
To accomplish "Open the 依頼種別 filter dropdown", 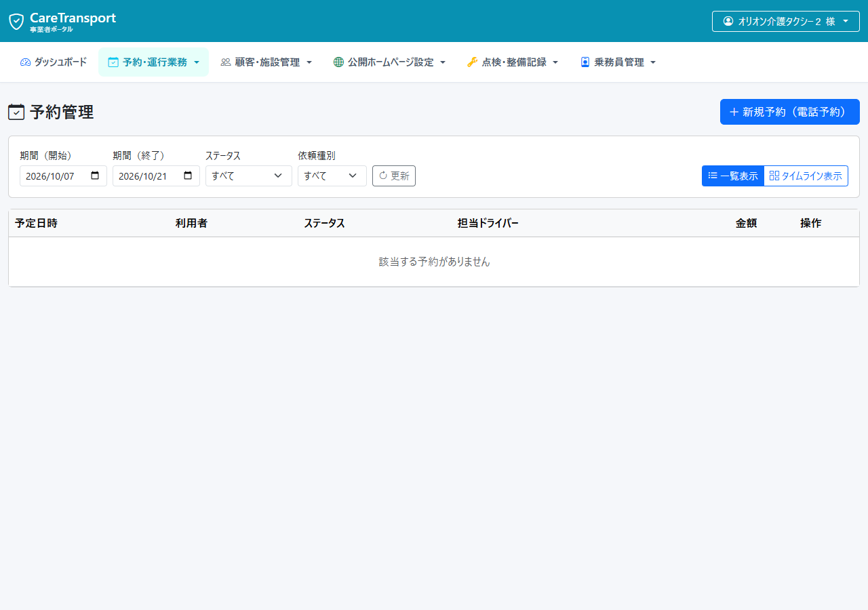I will point(332,176).
